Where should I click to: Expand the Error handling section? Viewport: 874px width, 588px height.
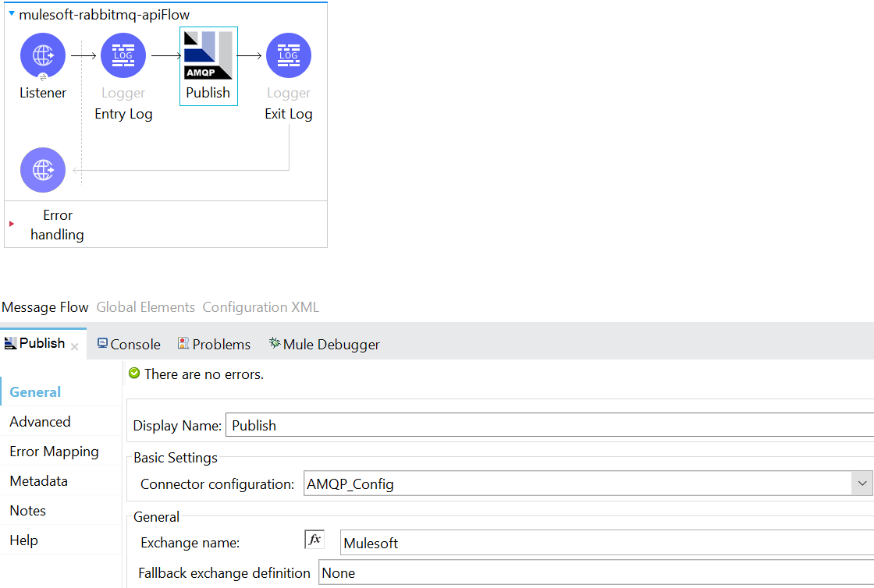click(11, 224)
